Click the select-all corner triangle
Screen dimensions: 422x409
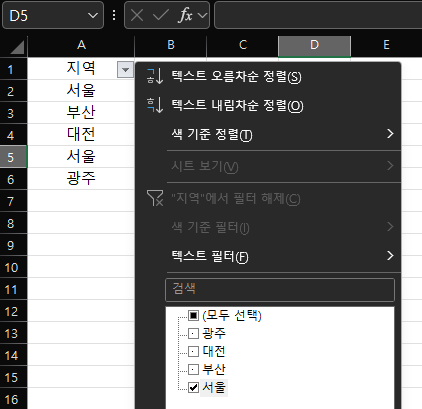tap(17, 47)
